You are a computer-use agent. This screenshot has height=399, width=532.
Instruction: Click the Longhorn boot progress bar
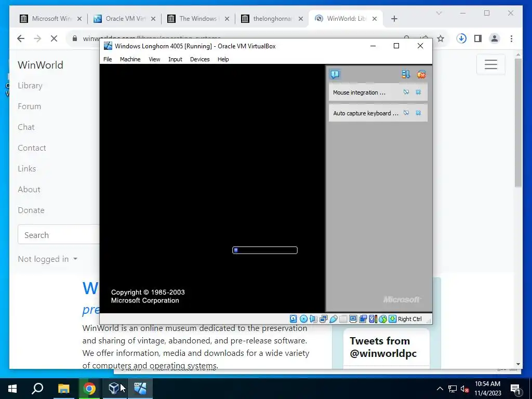(x=265, y=250)
